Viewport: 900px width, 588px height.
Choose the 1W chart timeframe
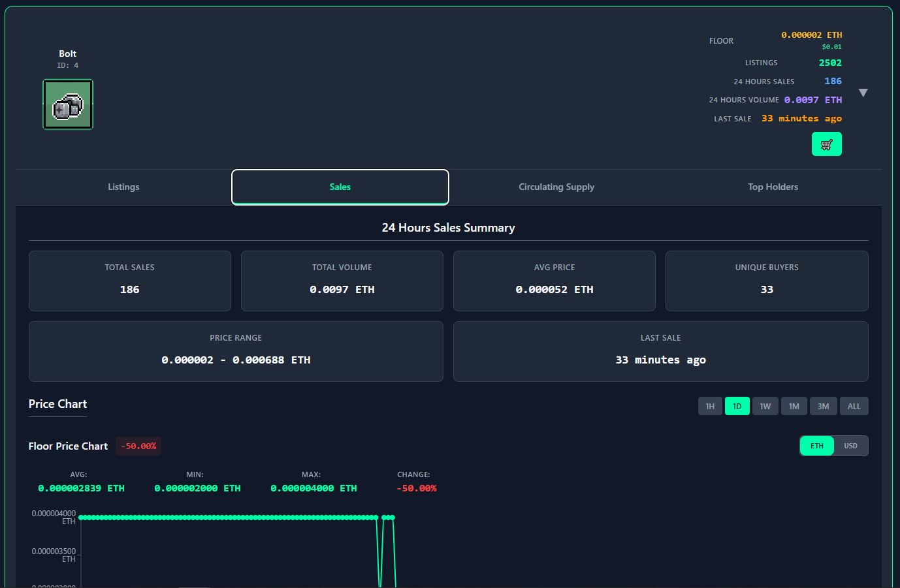[x=765, y=406]
